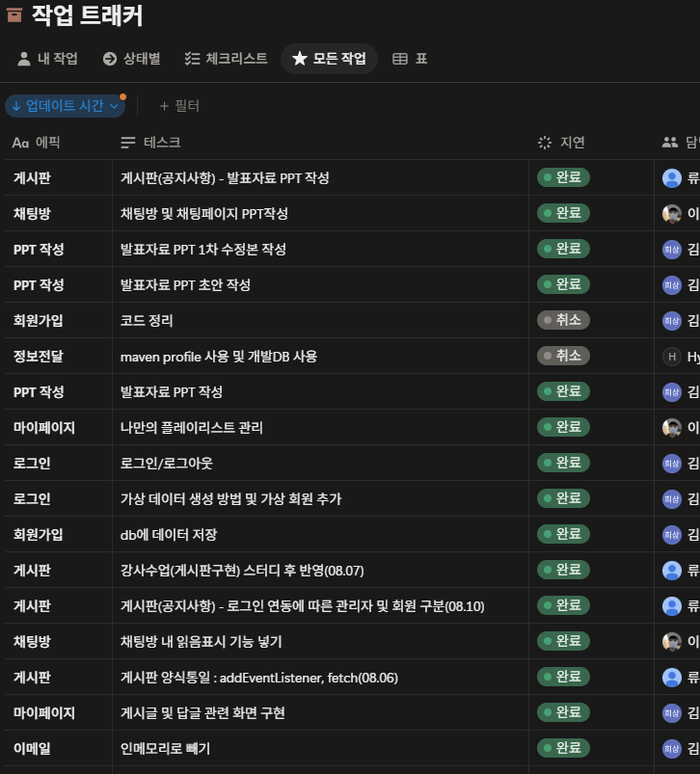700x774 pixels.
Task: Click 취소 status of maven profile row
Action: click(x=563, y=356)
